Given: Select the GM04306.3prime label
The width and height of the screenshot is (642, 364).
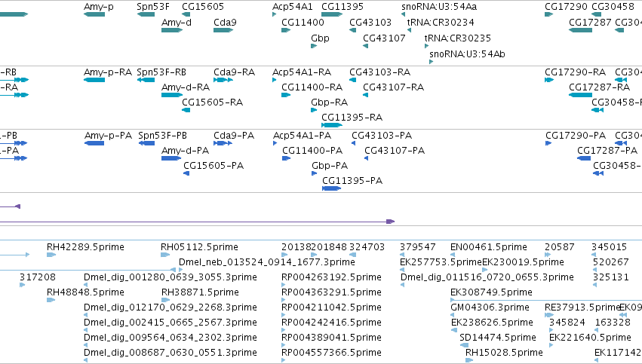Looking at the screenshot, I should [490, 307].
